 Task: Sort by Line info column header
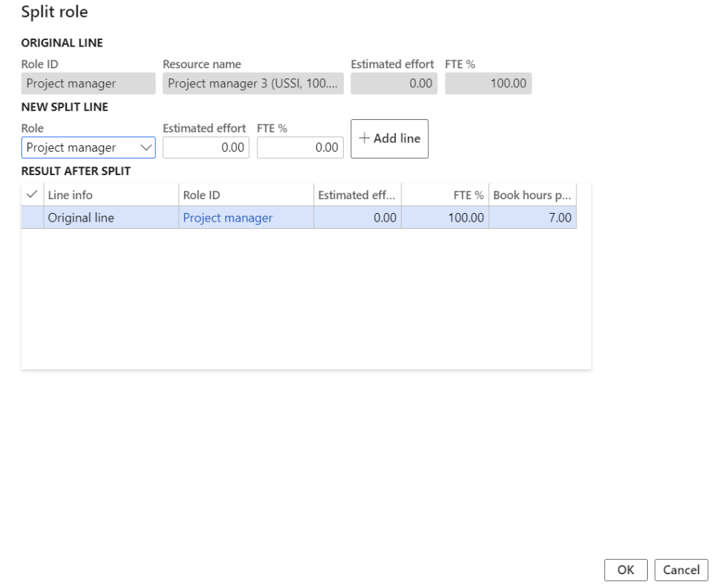coord(111,195)
